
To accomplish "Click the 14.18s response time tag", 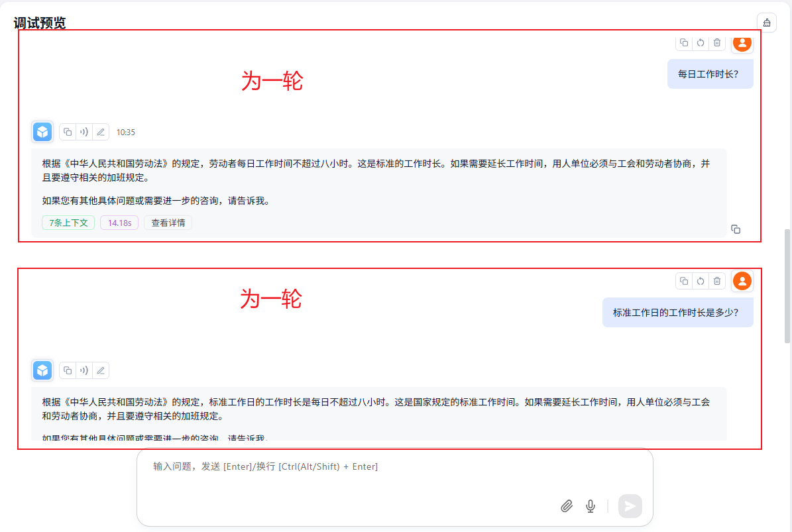I will [119, 223].
